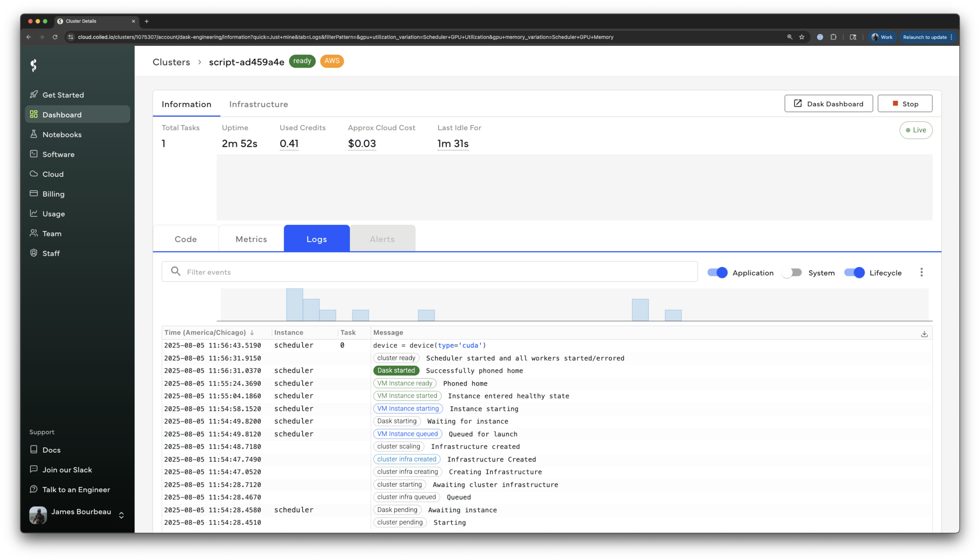Select the Logs tab
The width and height of the screenshot is (980, 560).
(x=317, y=239)
